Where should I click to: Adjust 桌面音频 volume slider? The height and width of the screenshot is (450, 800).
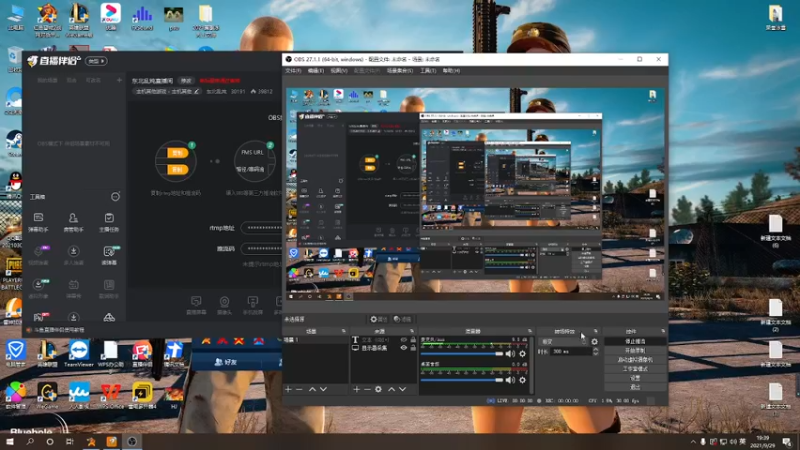462,380
